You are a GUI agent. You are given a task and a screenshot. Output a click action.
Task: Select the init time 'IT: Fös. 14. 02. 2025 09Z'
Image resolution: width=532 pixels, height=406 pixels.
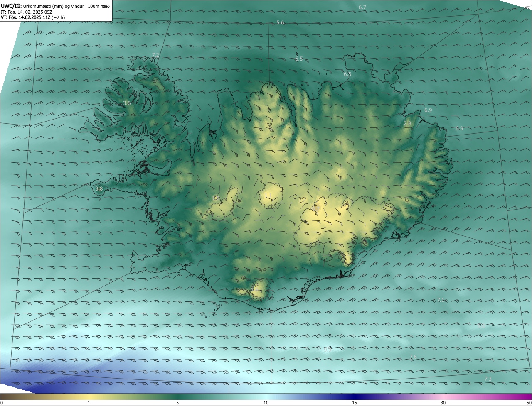coord(26,12)
